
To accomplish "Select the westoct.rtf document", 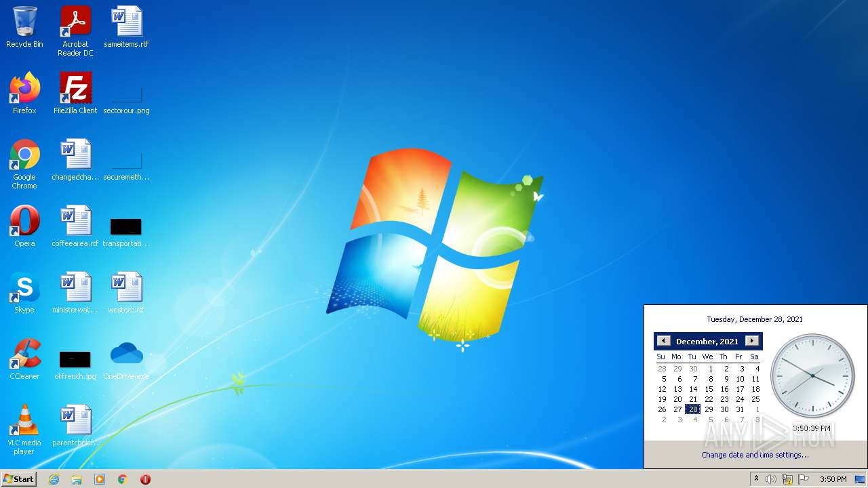I will point(126,293).
